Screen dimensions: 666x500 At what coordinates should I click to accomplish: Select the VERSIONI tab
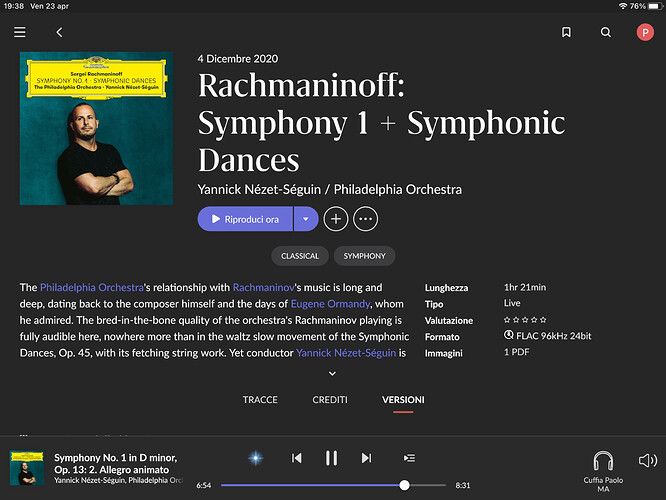403,400
